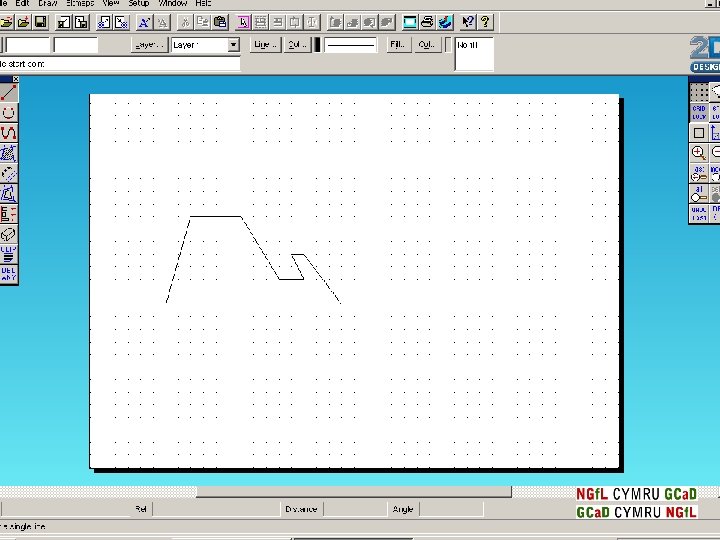
Task: Click the Fill... button
Action: click(398, 45)
